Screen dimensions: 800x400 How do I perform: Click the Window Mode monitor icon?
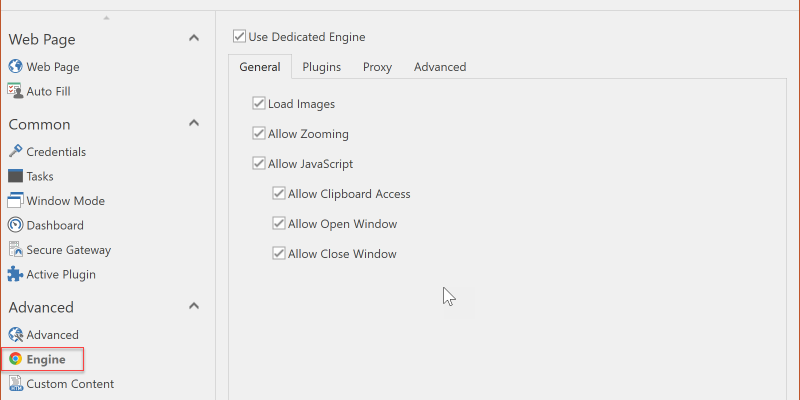(x=15, y=201)
